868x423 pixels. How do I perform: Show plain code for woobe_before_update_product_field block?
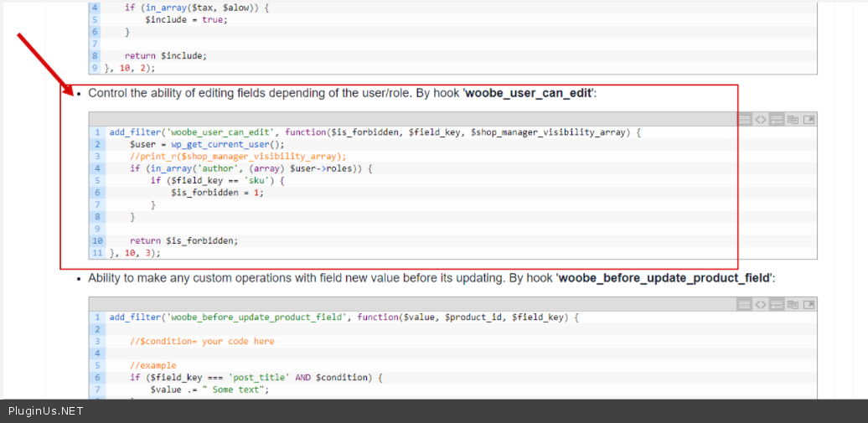(x=761, y=304)
